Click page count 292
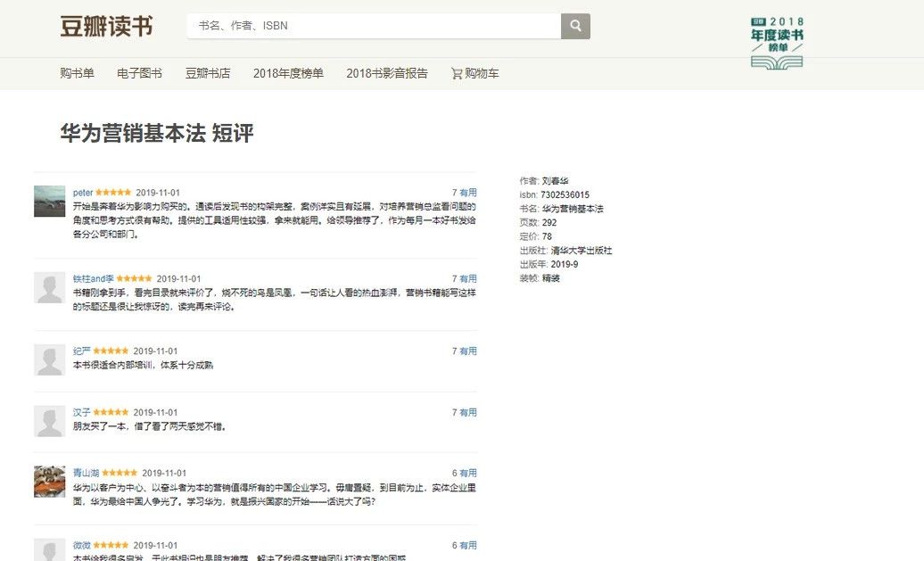 (549, 223)
